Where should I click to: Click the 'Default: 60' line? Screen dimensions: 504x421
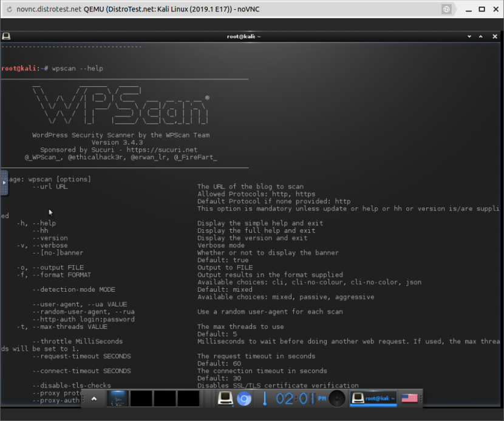[x=219, y=363]
